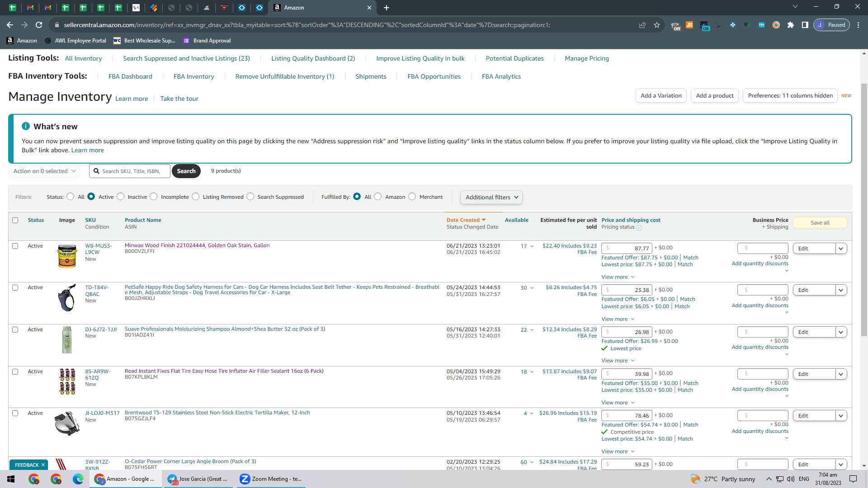Open All Inventory listing tool
868x488 pixels.
[84, 59]
